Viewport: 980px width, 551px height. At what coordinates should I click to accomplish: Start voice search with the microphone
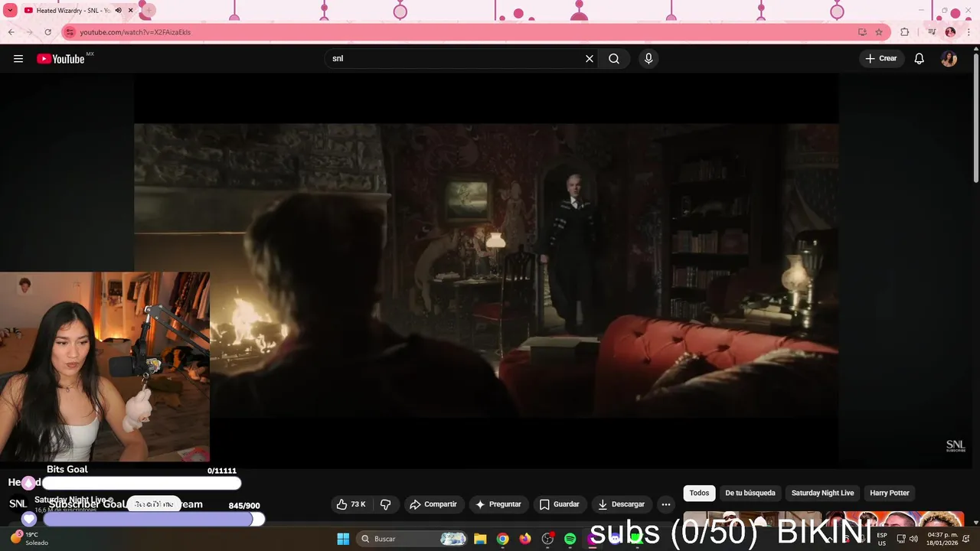pos(648,59)
